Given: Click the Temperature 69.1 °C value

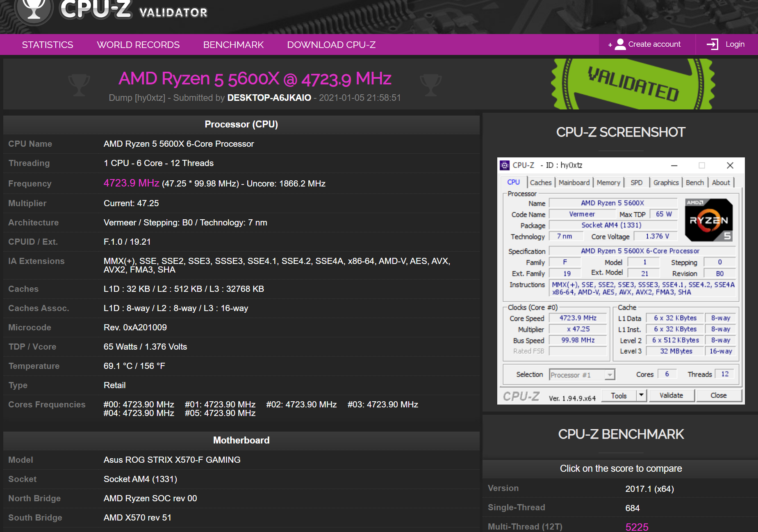Looking at the screenshot, I should coord(134,366).
